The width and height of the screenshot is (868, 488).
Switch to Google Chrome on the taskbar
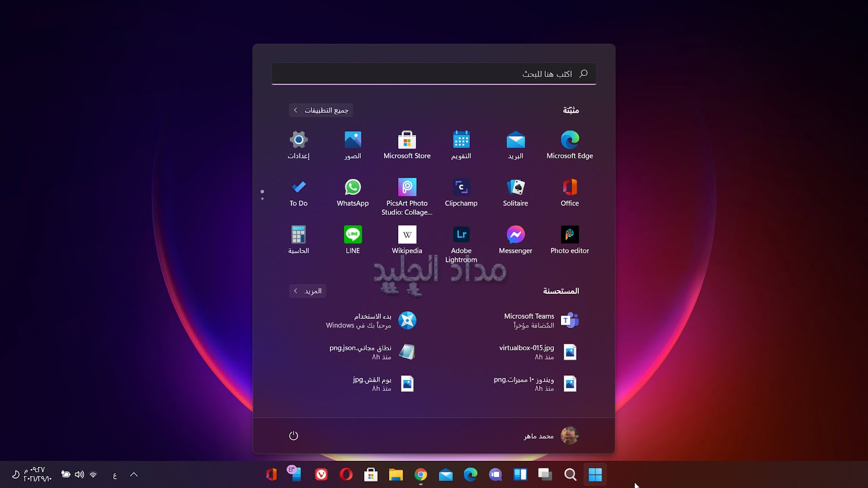click(420, 475)
